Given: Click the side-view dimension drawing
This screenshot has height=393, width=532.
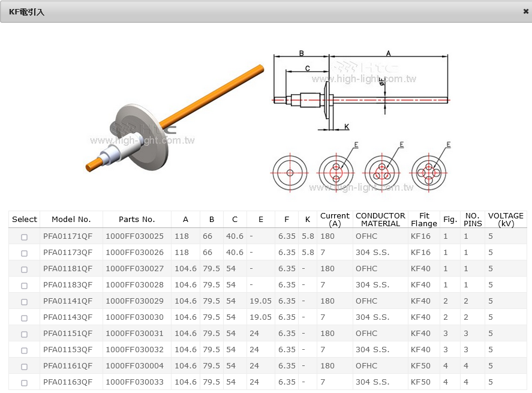Looking at the screenshot, I should pos(360,90).
